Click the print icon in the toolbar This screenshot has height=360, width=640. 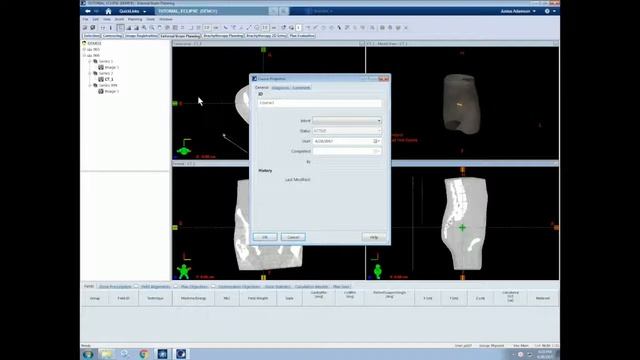pyautogui.click(x=390, y=28)
